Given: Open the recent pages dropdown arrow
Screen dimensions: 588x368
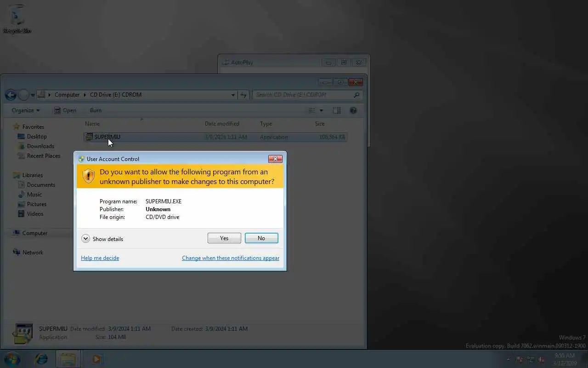Looking at the screenshot, I should click(x=33, y=95).
